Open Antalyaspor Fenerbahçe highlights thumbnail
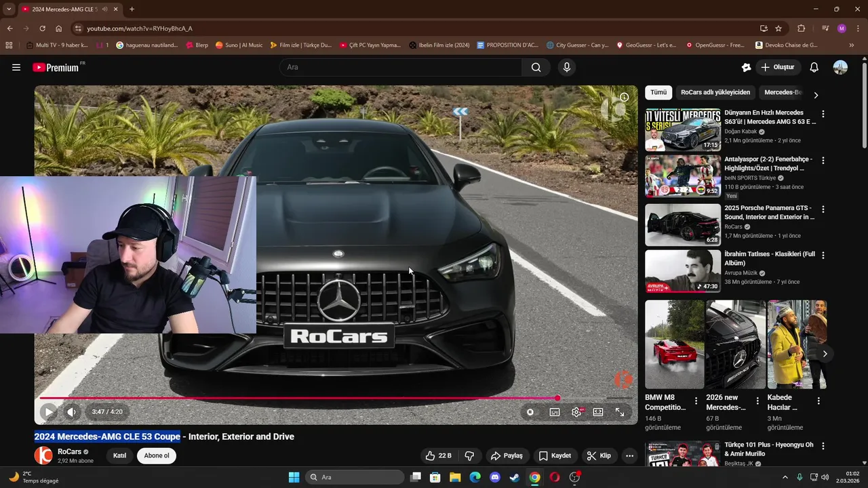868x488 pixels. tap(683, 176)
